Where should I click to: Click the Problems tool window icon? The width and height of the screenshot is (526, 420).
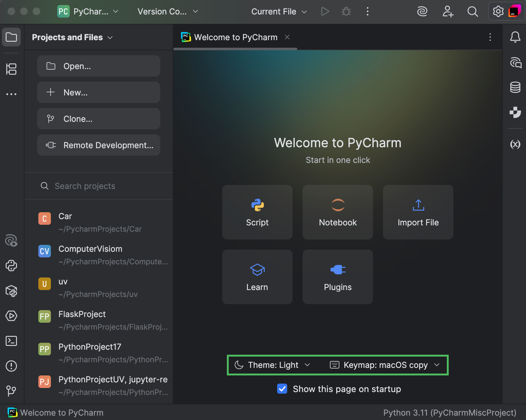[11, 366]
